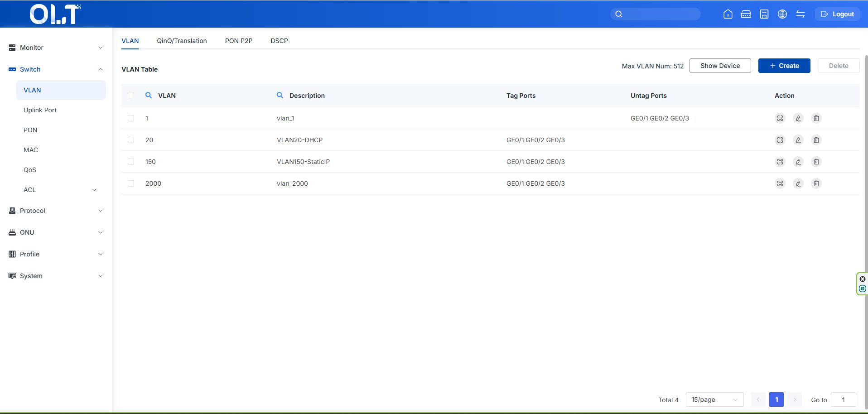Switch to the DSCP tab
This screenshot has height=414, width=868.
pyautogui.click(x=279, y=41)
